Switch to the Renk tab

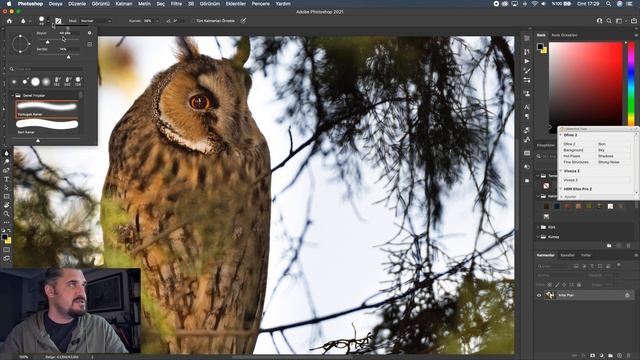(541, 35)
